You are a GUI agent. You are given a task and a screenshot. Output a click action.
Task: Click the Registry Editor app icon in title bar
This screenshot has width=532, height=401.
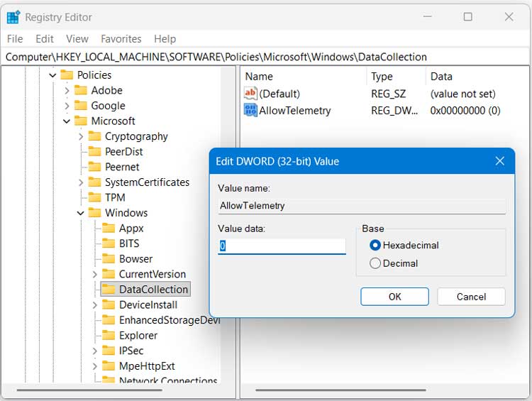(13, 16)
